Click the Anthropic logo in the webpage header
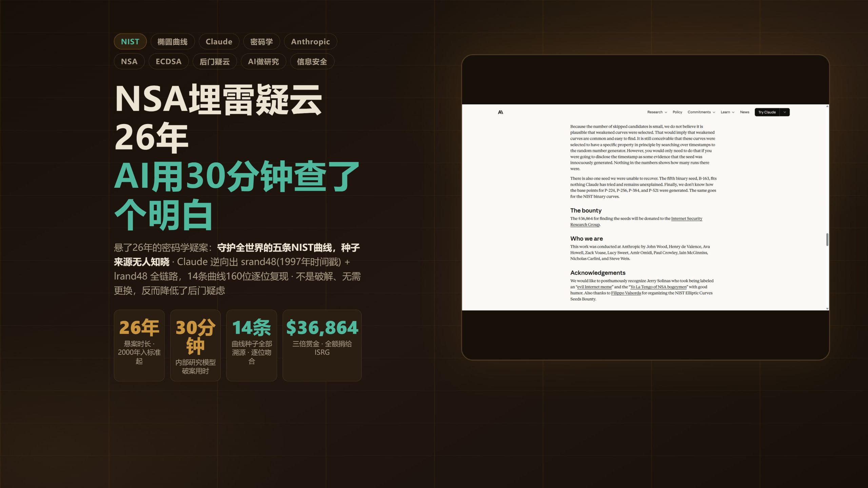 (x=500, y=112)
